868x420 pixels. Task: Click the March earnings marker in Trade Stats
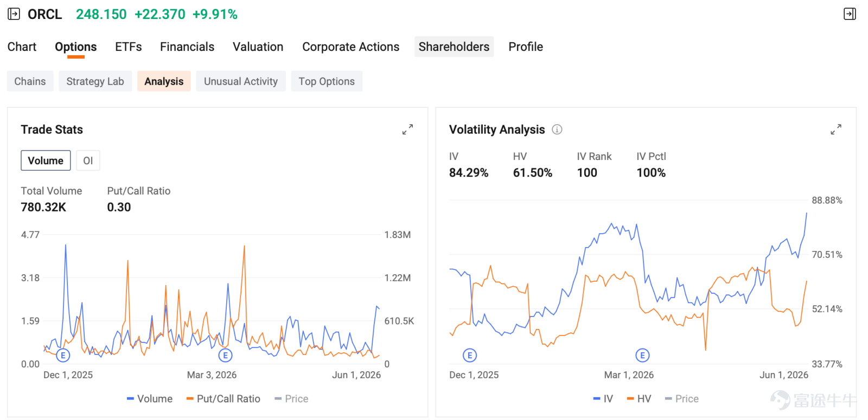[225, 356]
